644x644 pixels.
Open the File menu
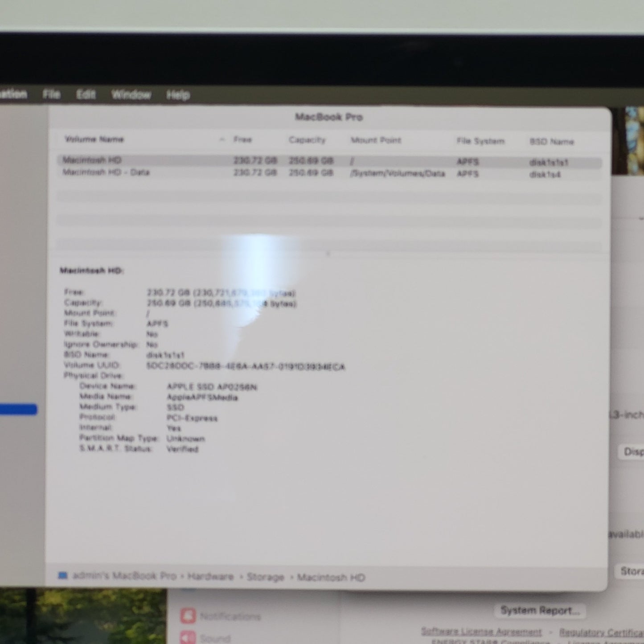point(51,94)
